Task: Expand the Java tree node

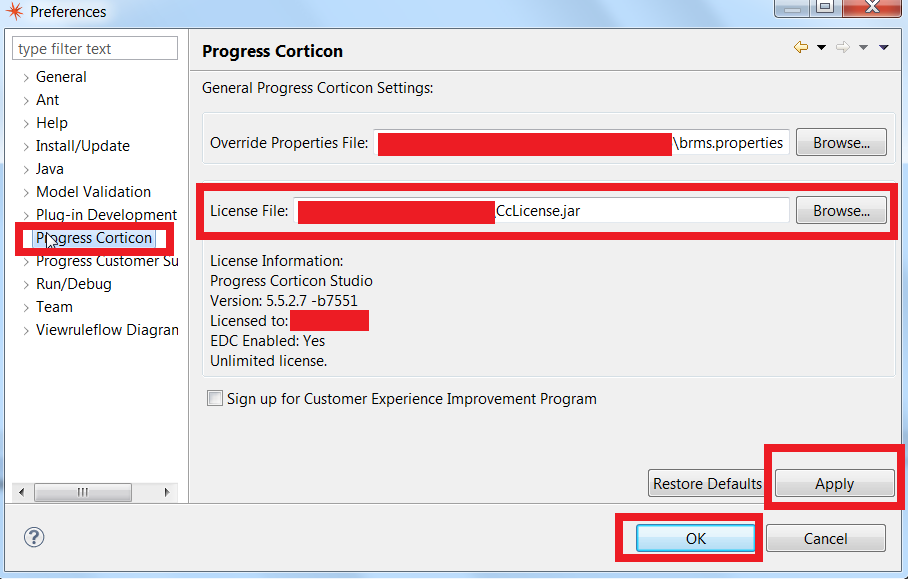Action: click(x=26, y=170)
